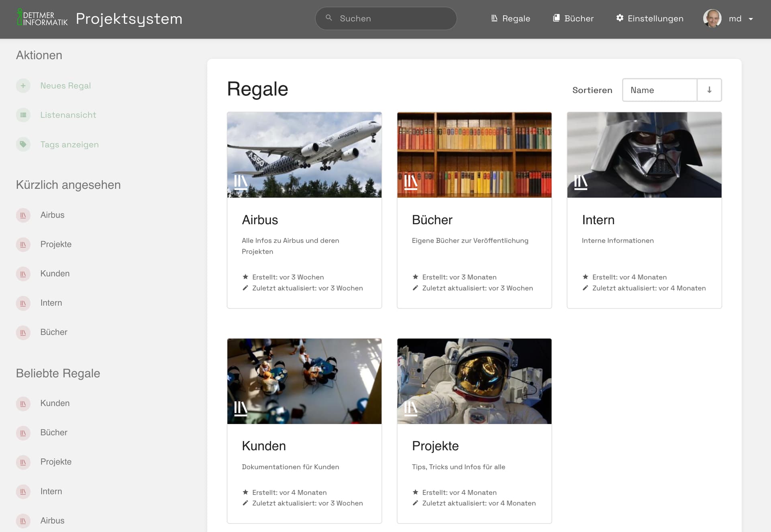Click shelf icon next to Projekte in Beliebte Regale

(23, 462)
